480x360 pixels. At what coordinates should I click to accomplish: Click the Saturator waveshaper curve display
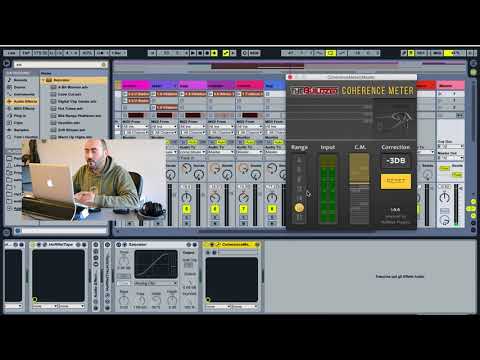156,264
